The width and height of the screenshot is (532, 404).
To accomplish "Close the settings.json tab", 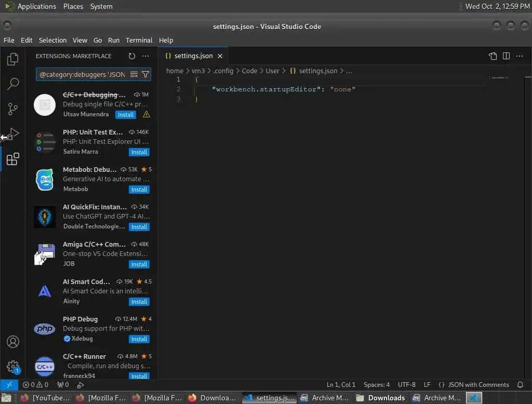I will (x=220, y=56).
